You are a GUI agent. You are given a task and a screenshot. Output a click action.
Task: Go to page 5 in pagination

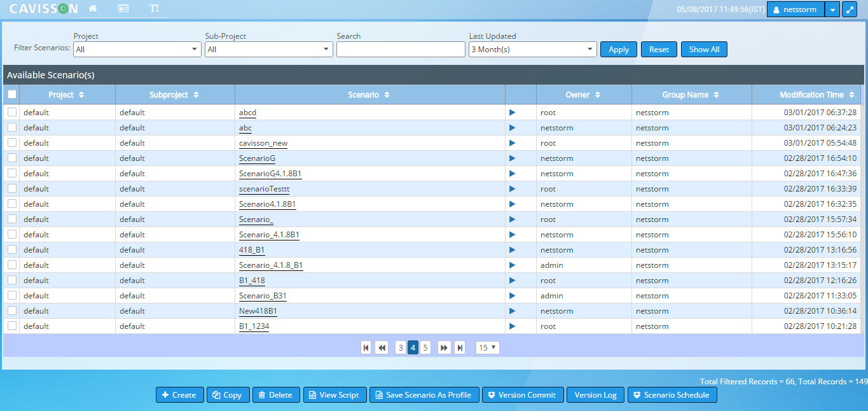point(425,347)
